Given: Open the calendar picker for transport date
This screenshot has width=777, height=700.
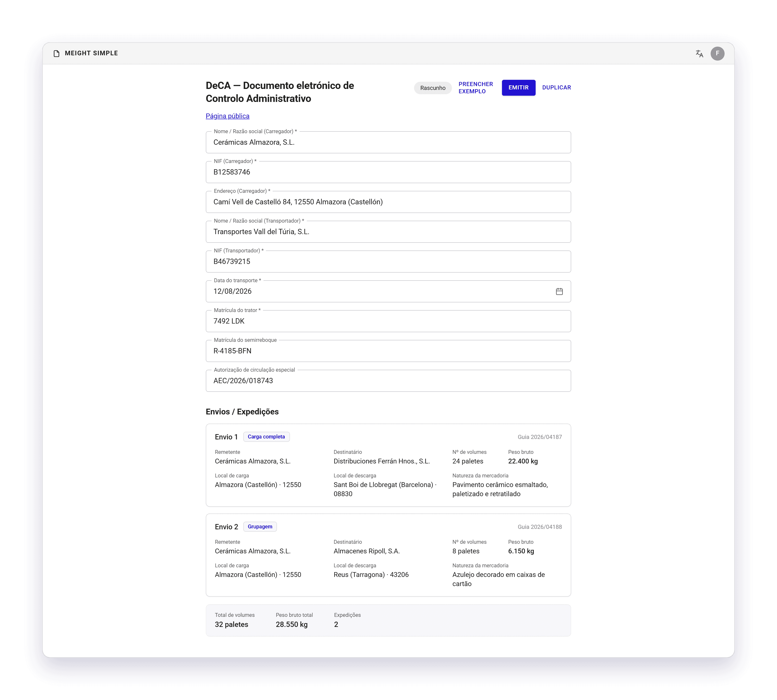Looking at the screenshot, I should 559,292.
